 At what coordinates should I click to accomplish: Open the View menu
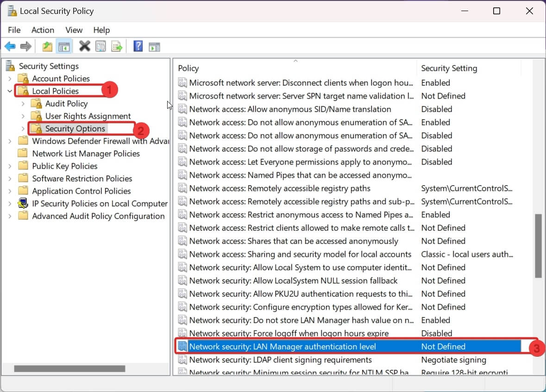(x=74, y=30)
